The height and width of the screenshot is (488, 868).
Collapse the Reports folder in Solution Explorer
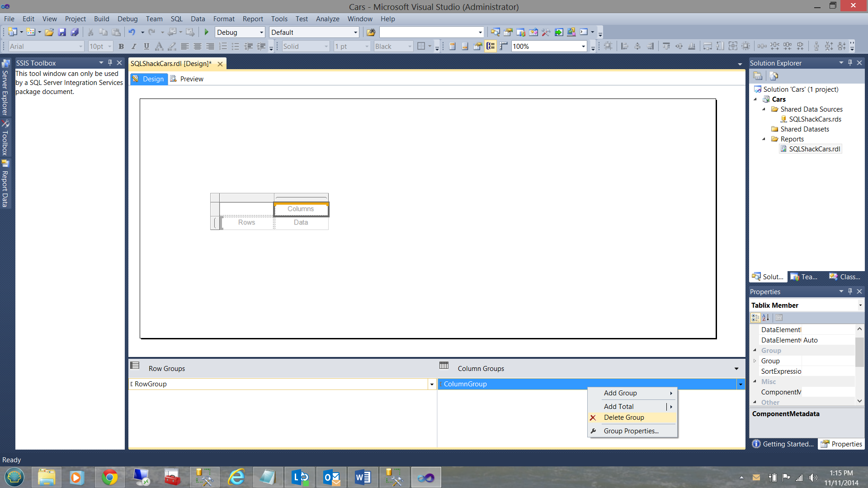point(764,139)
